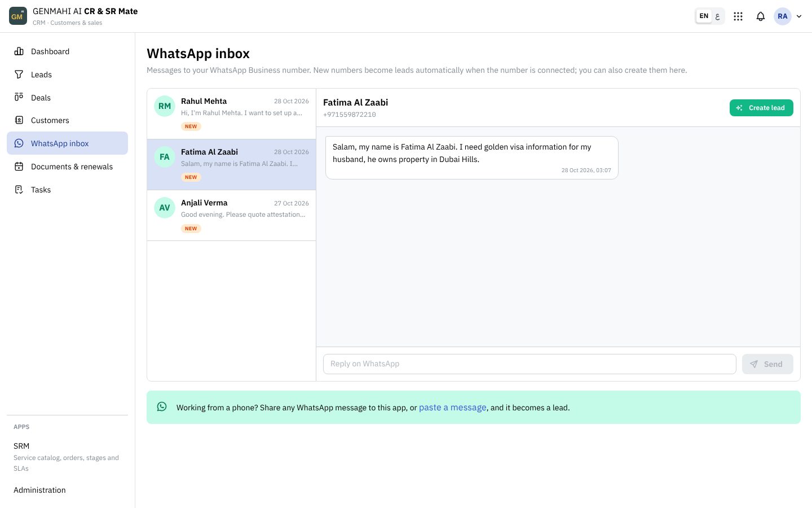Select WhatsApp inbox in sidebar
Screen dimensions: 812x508
click(67, 143)
